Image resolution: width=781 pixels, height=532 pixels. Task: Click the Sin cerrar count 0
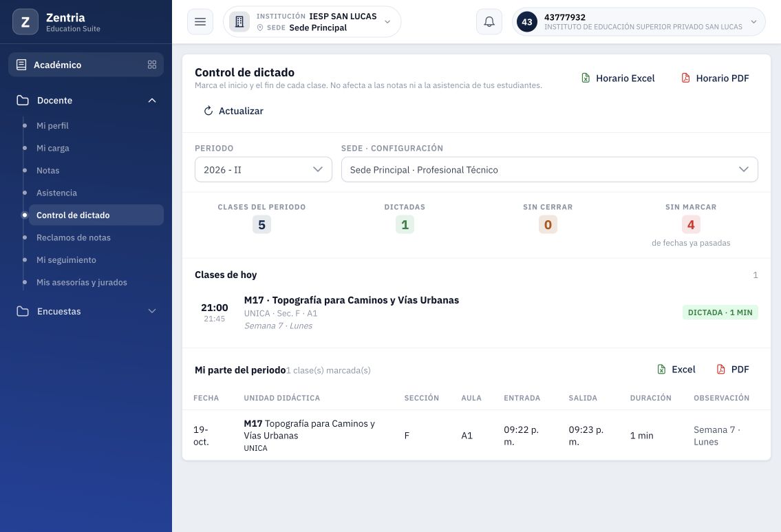coord(548,224)
